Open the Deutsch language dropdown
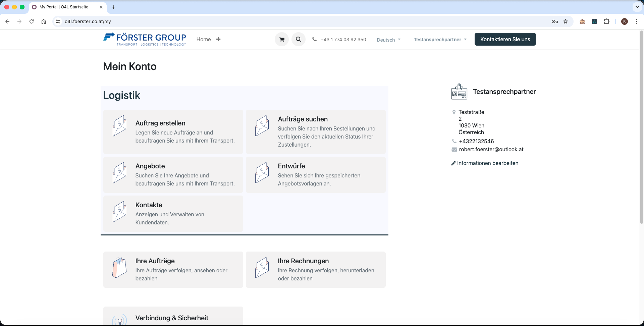The image size is (644, 326). click(388, 39)
